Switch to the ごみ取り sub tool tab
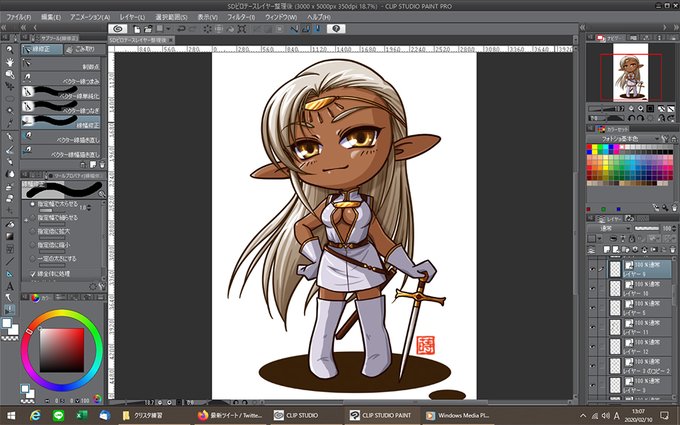680x425 pixels. coord(85,49)
